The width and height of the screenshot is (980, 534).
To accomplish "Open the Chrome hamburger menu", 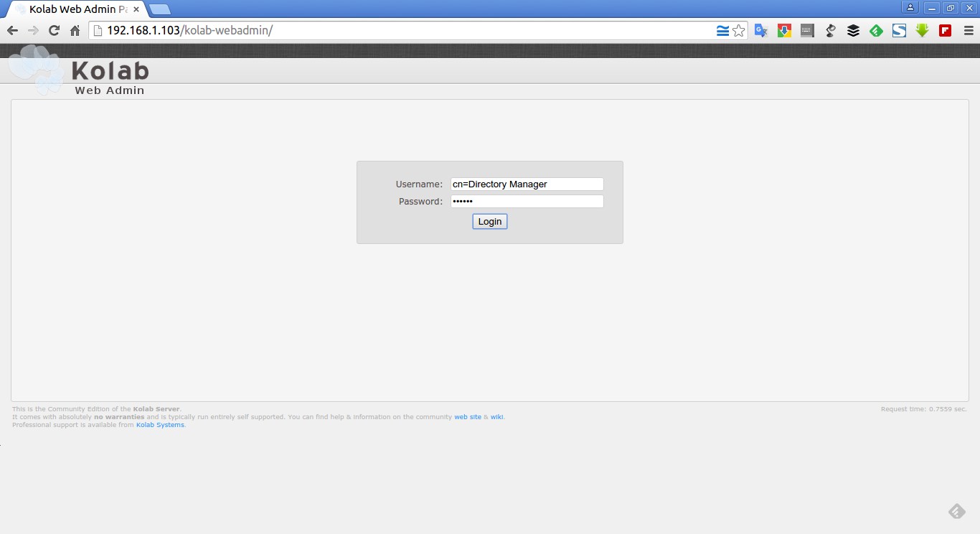I will click(969, 31).
